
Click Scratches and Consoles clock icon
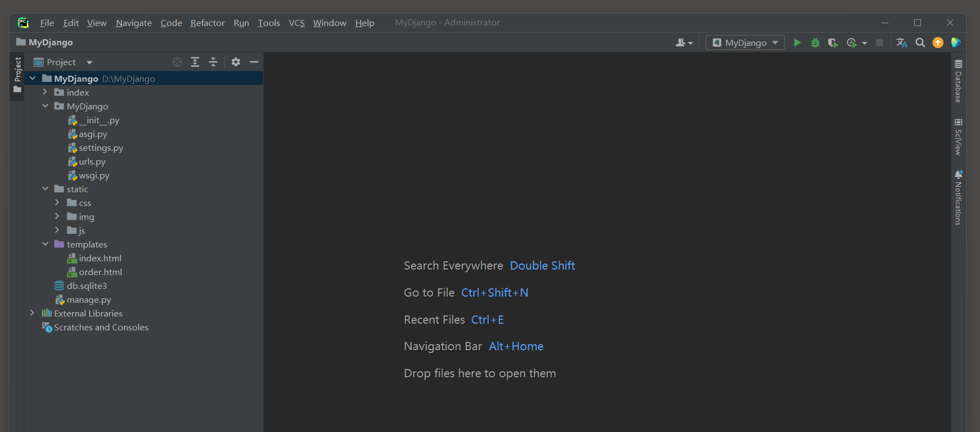coord(47,327)
